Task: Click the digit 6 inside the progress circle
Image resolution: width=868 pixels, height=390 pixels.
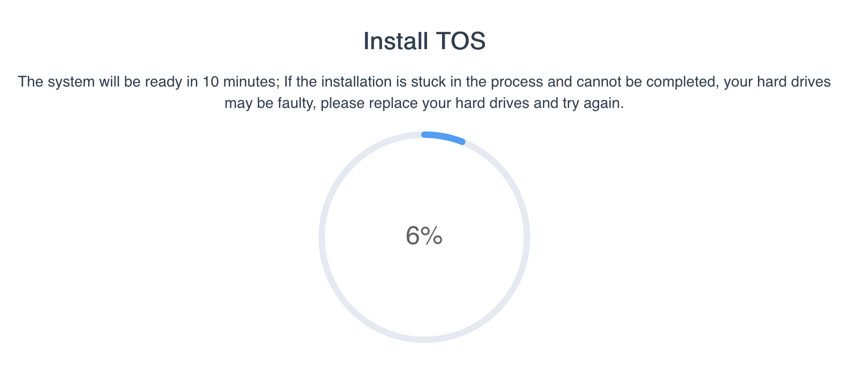Action: tap(413, 236)
